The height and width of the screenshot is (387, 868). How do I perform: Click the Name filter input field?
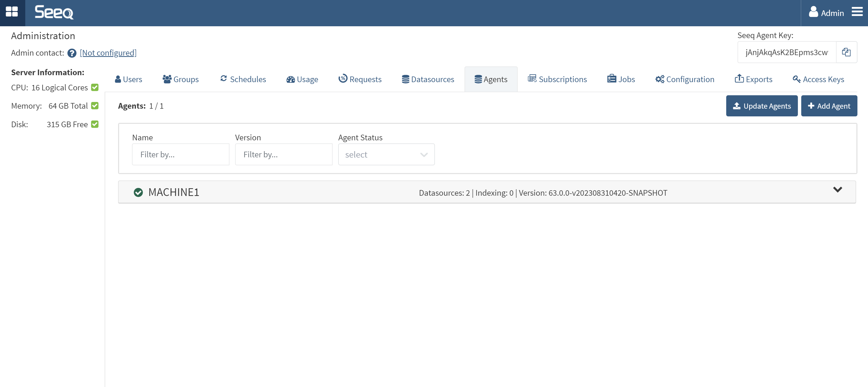(x=181, y=154)
